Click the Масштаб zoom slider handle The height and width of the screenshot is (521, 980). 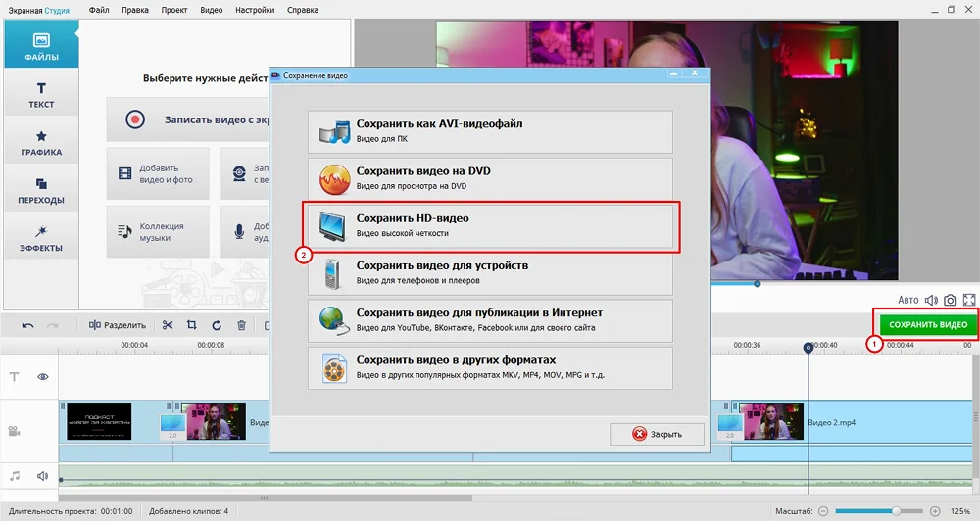(896, 511)
